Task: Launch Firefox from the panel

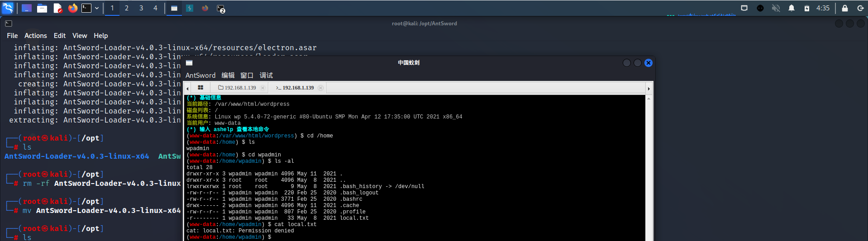Action: click(x=72, y=8)
